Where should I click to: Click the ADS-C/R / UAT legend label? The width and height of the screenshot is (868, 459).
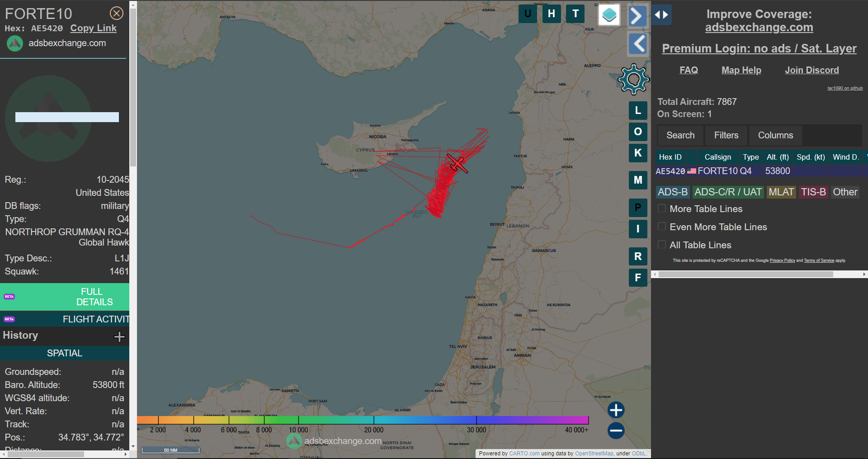pyautogui.click(x=728, y=192)
